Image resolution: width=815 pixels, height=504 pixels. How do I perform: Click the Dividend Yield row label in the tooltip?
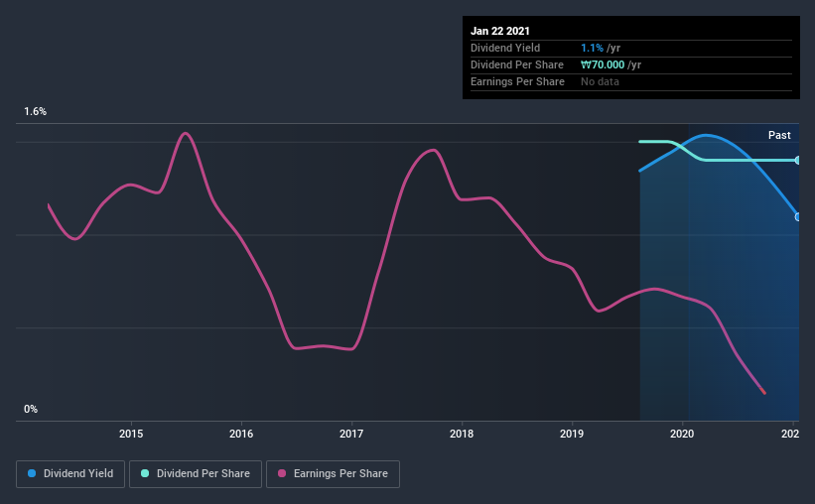505,48
